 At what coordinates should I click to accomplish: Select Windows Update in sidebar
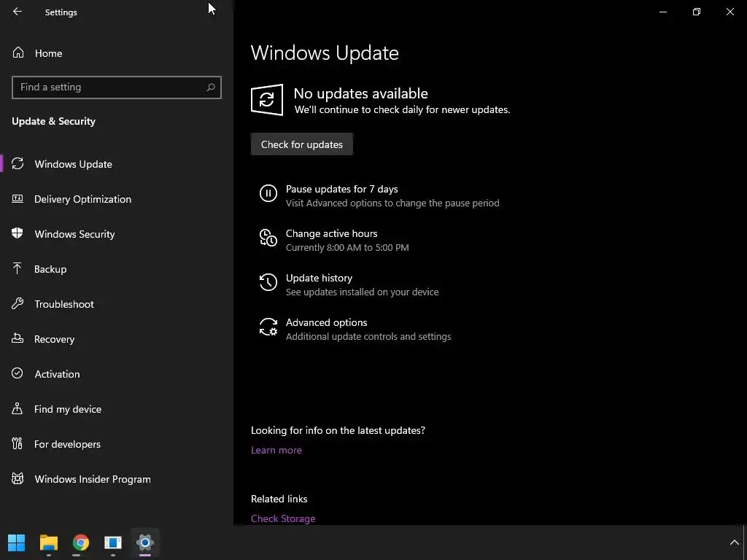tap(74, 164)
